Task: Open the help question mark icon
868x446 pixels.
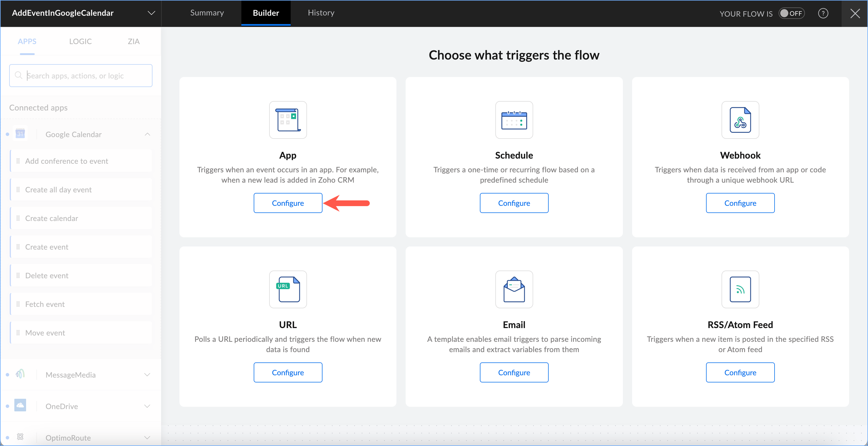Action: click(823, 13)
